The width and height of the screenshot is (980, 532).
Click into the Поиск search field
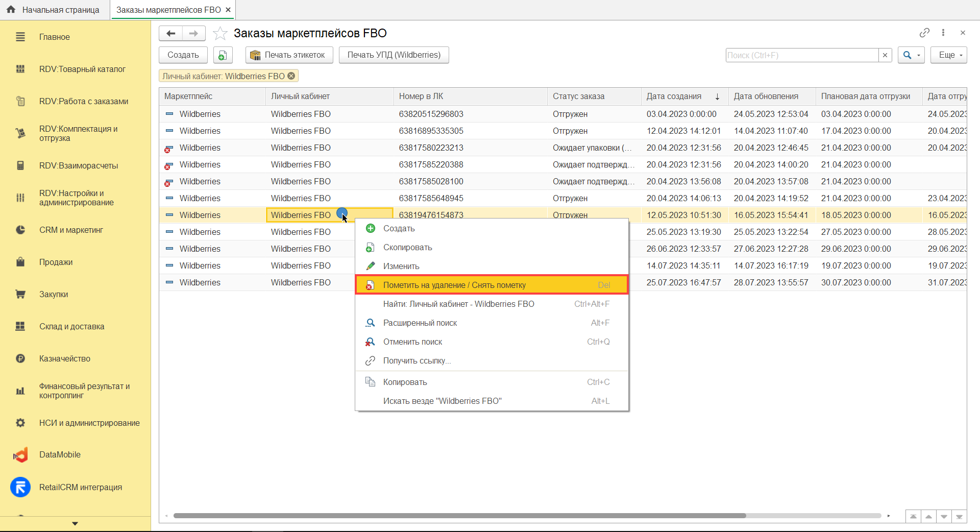pos(801,55)
